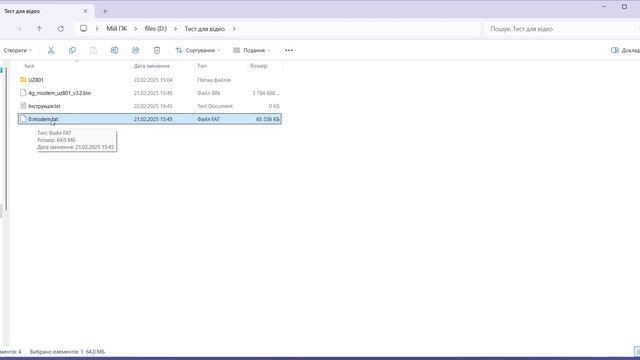Open the three-dots more options menu
Screen dimensions: 640x360
tap(289, 50)
